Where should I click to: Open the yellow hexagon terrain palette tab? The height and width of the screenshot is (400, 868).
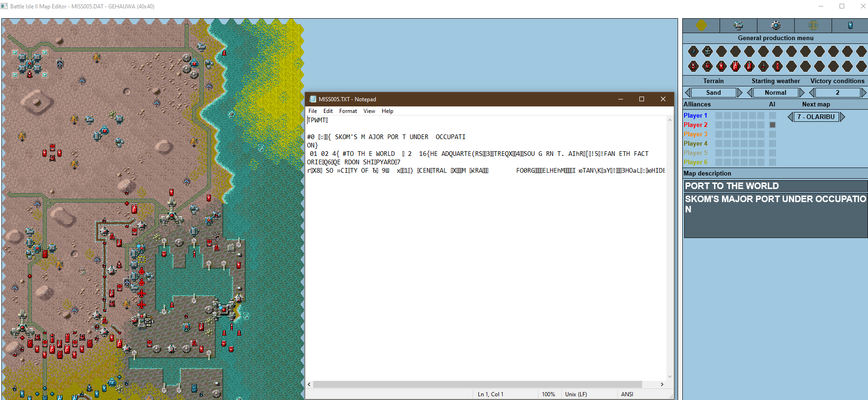point(701,25)
